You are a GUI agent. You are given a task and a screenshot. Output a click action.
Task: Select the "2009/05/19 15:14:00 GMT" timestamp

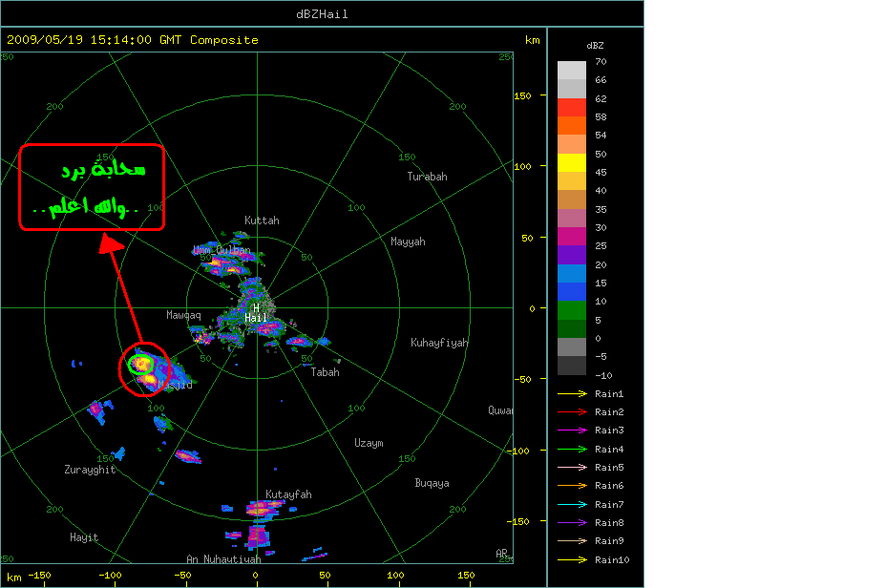coord(94,40)
